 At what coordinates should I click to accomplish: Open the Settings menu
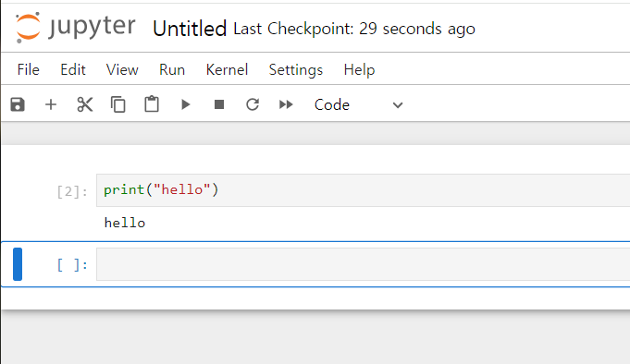tap(296, 70)
